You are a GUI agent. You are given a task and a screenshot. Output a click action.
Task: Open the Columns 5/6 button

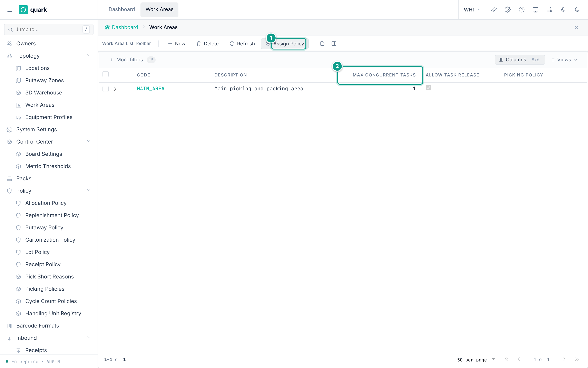point(520,60)
